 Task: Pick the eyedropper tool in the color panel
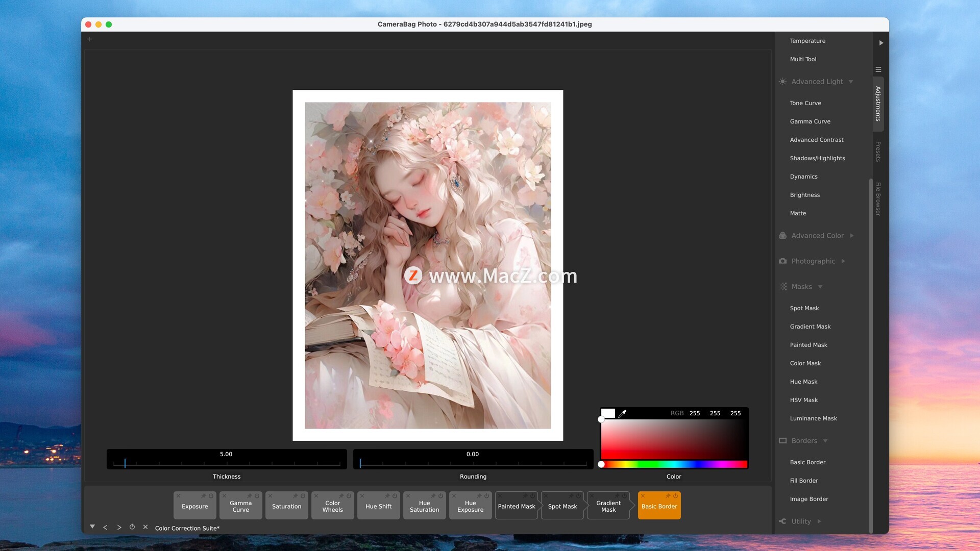(x=622, y=413)
